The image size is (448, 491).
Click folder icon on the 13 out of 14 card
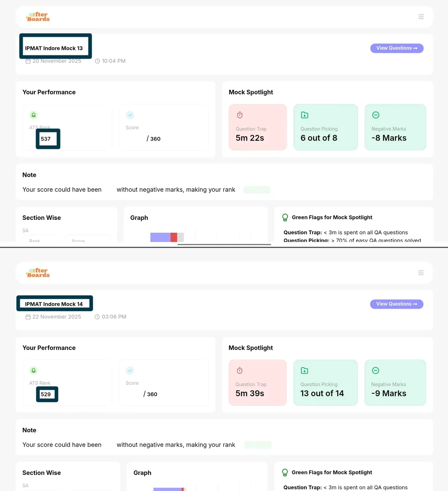coord(305,371)
